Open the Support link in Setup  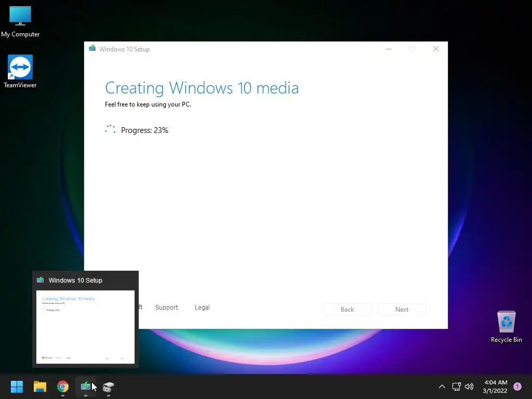tap(167, 308)
